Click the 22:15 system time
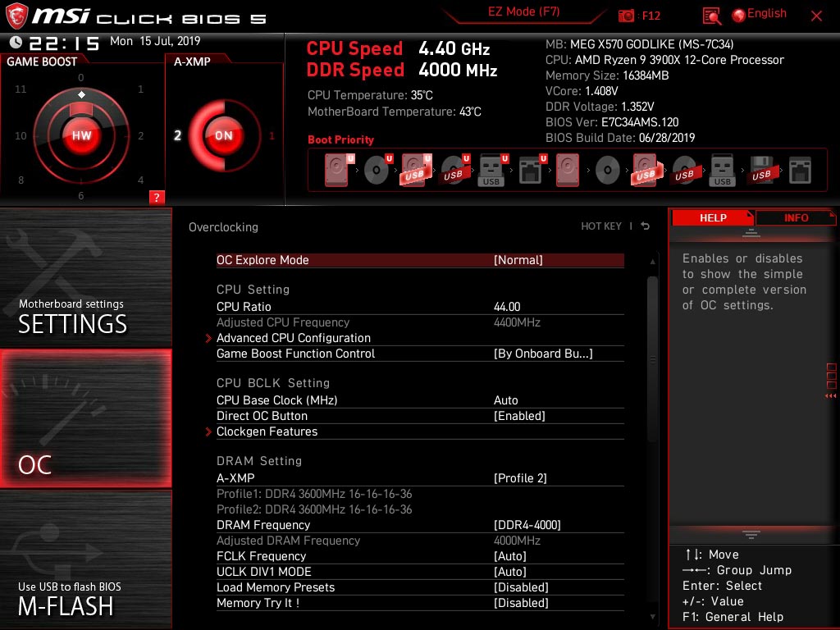 pos(64,43)
